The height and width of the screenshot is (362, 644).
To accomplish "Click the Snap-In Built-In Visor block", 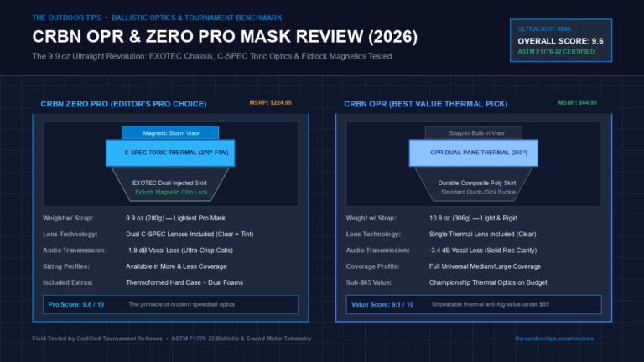I will tap(474, 132).
